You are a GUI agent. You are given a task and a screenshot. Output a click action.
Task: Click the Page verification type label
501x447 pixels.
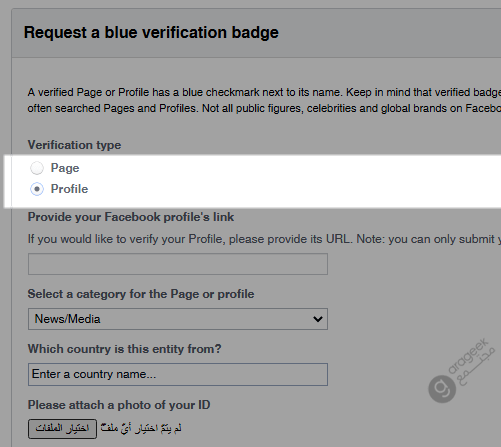point(65,168)
